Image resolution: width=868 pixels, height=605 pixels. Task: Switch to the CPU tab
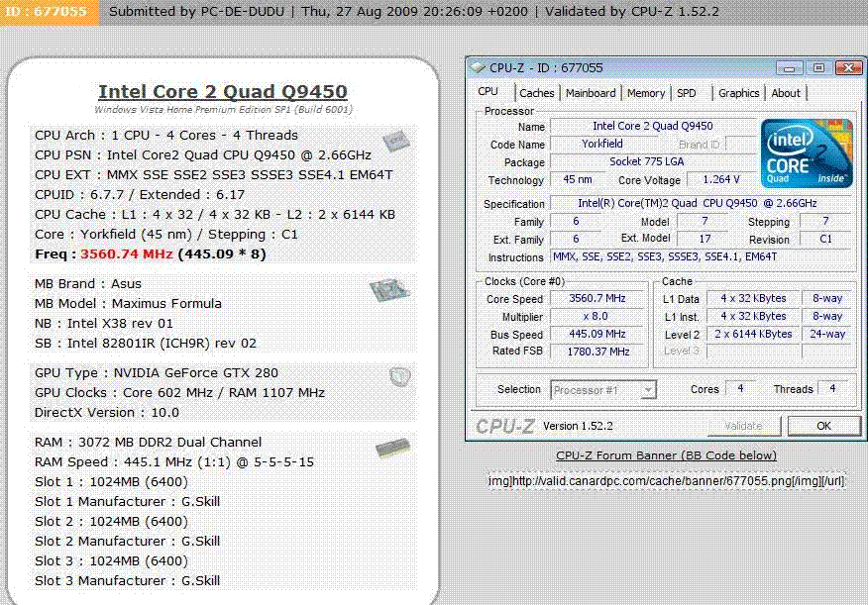[488, 91]
